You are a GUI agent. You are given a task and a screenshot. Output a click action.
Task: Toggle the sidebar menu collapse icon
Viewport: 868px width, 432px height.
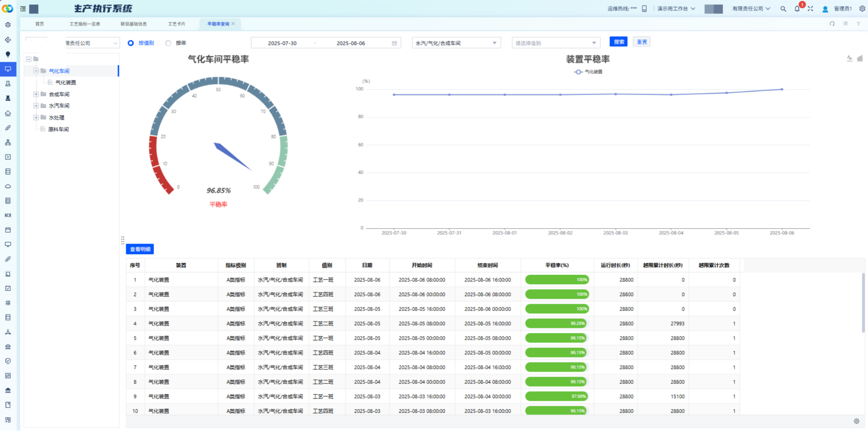click(x=23, y=9)
